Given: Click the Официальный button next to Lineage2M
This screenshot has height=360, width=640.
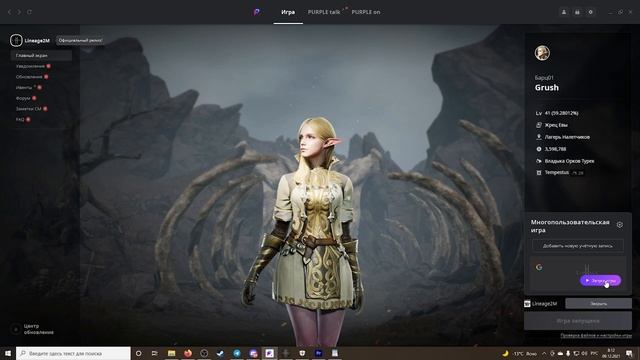Looking at the screenshot, I should pos(80,40).
